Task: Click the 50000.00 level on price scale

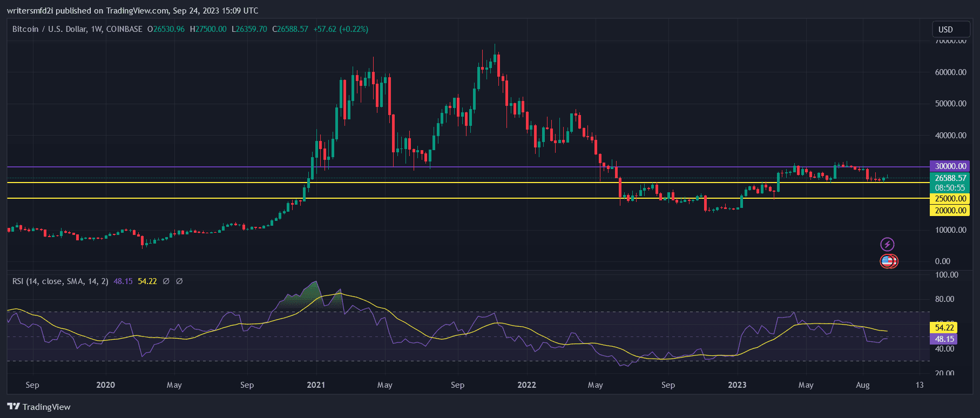Action: [x=950, y=104]
